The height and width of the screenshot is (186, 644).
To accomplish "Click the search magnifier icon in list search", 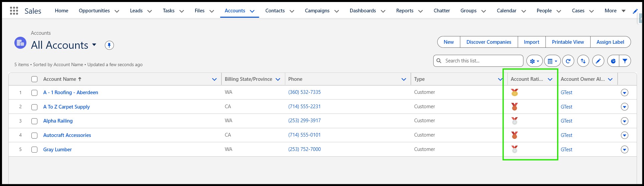I will pyautogui.click(x=439, y=61).
